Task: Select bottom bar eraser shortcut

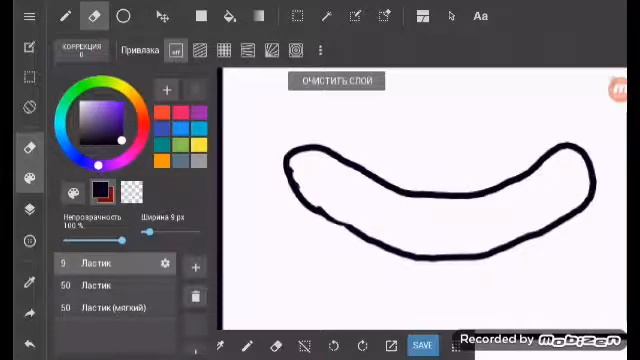Action: [x=276, y=346]
